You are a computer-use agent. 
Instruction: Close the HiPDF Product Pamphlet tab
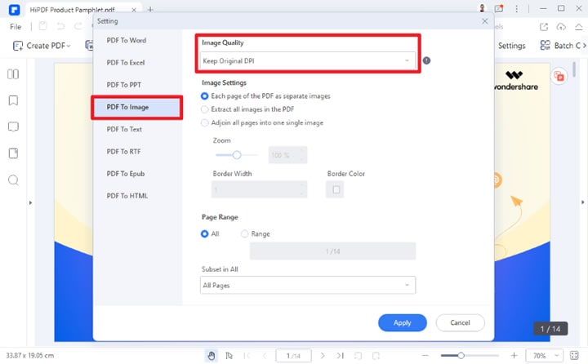pos(134,10)
